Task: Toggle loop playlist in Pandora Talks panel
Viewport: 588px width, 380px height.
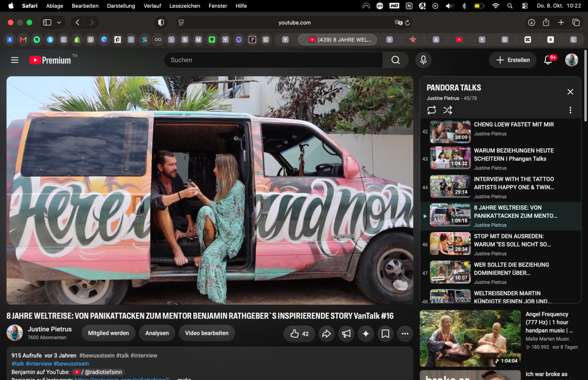Action: pos(431,110)
